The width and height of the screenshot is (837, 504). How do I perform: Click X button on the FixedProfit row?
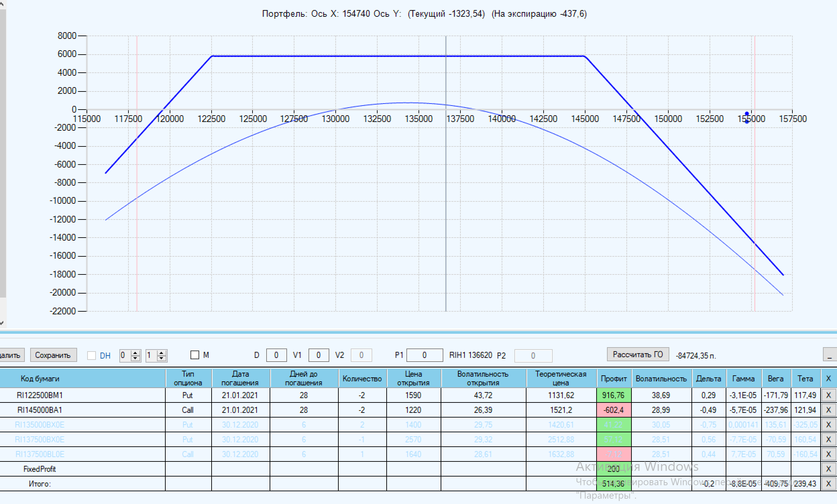pyautogui.click(x=828, y=469)
